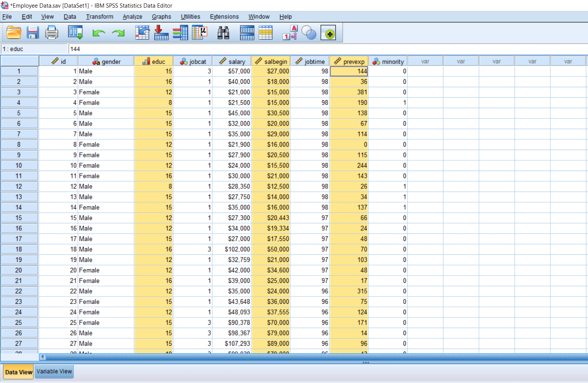
Task: Click the Go to variable icon
Action: [x=161, y=33]
